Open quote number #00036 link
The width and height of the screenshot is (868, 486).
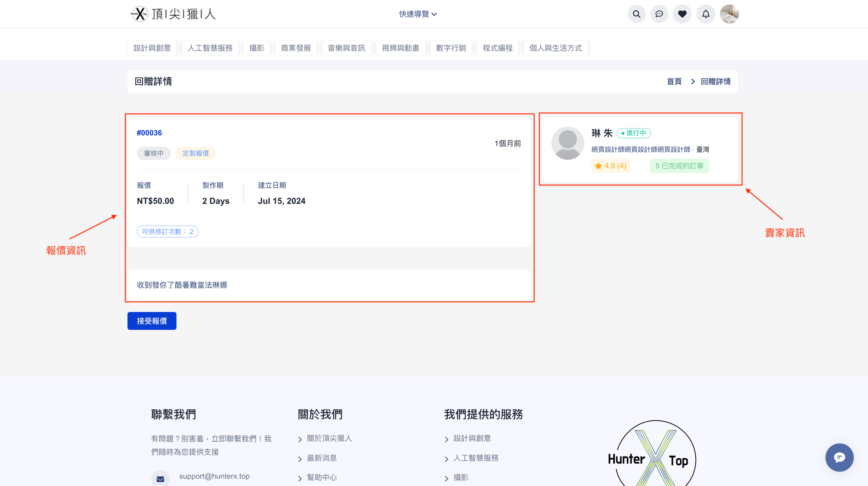tap(149, 133)
